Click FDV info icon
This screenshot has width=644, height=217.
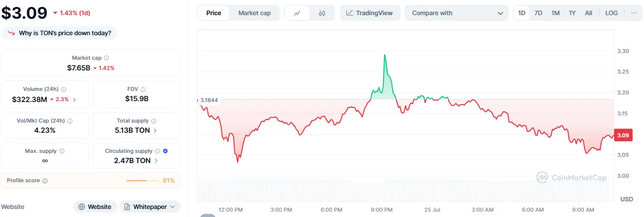click(x=143, y=89)
